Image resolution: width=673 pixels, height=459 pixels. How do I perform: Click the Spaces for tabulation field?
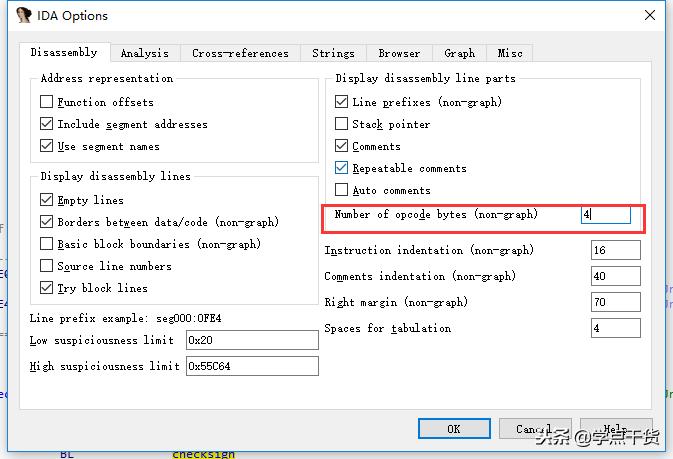pos(615,328)
